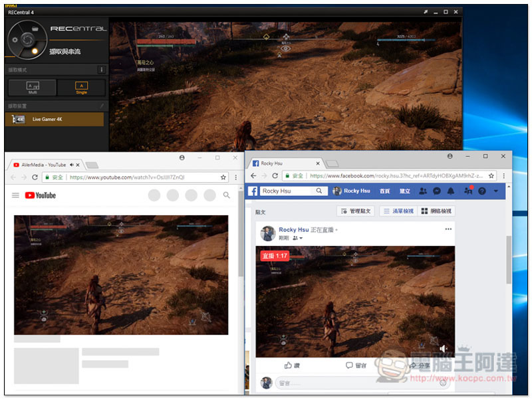The width and height of the screenshot is (532, 400).
Task: Open Chrome menu in Facebook window
Action: point(504,175)
